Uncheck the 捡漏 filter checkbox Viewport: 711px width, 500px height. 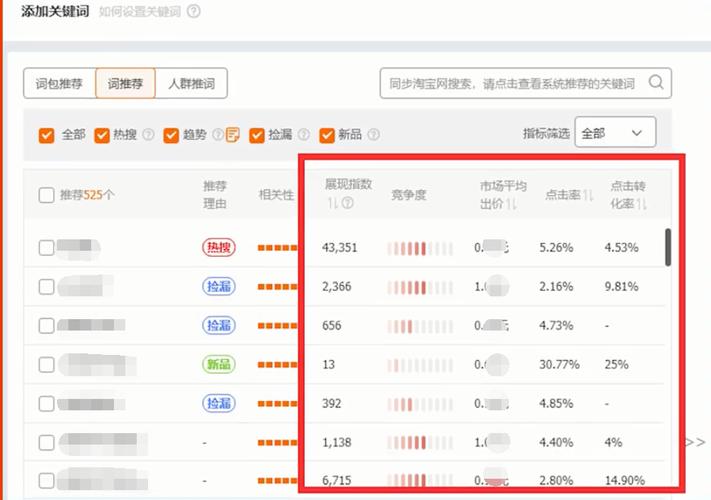click(x=257, y=135)
